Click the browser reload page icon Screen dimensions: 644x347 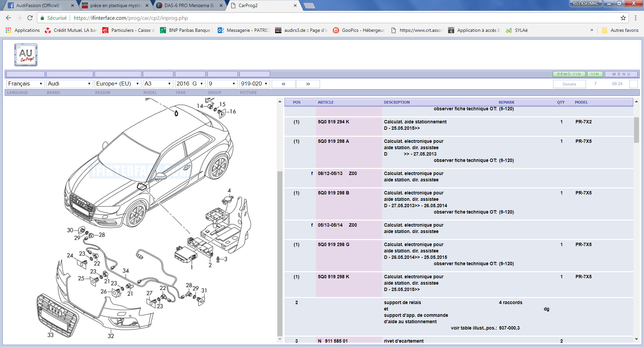pos(30,18)
